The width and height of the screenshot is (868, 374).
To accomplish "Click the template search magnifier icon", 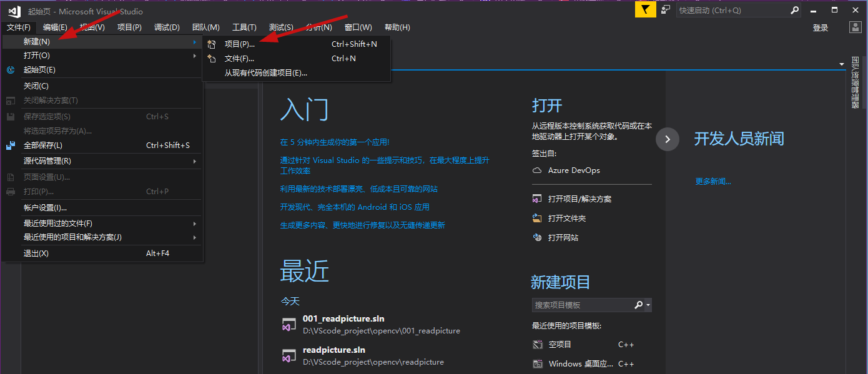I will coord(638,305).
